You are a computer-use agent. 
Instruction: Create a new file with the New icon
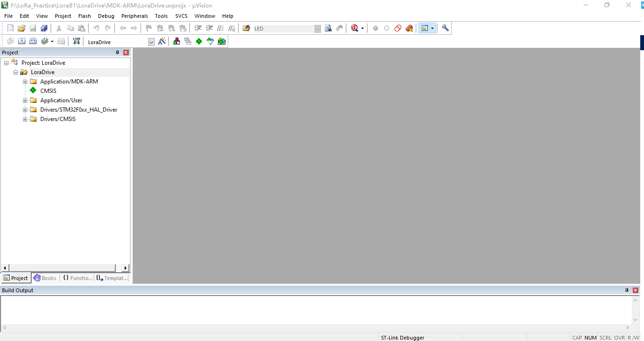coord(10,28)
